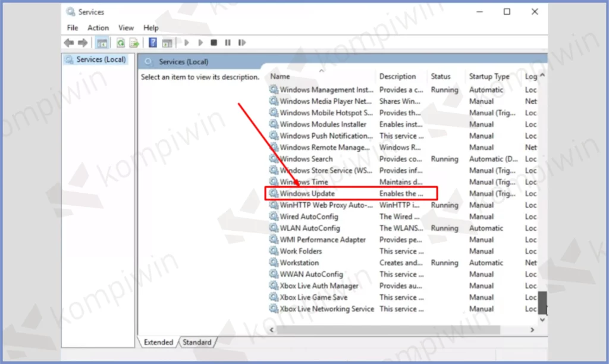Open the File menu
Screen dimensions: 609x364
[x=73, y=28]
